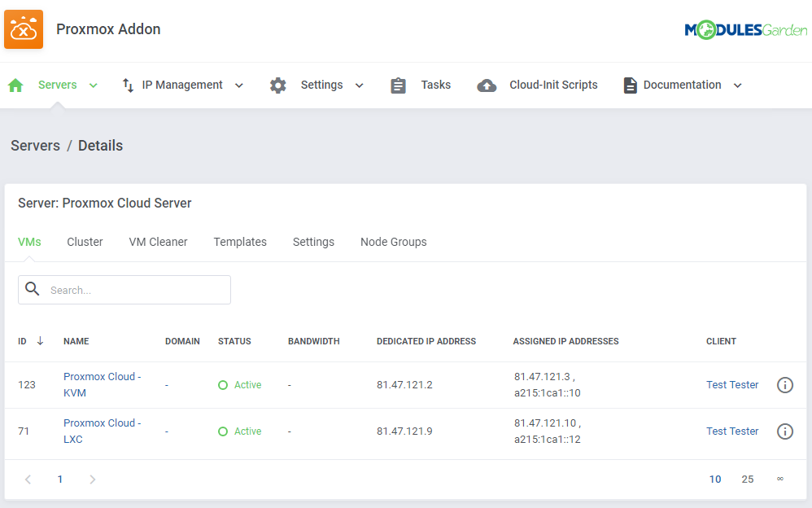Click the green home icon
The height and width of the screenshot is (508, 812).
pyautogui.click(x=15, y=85)
